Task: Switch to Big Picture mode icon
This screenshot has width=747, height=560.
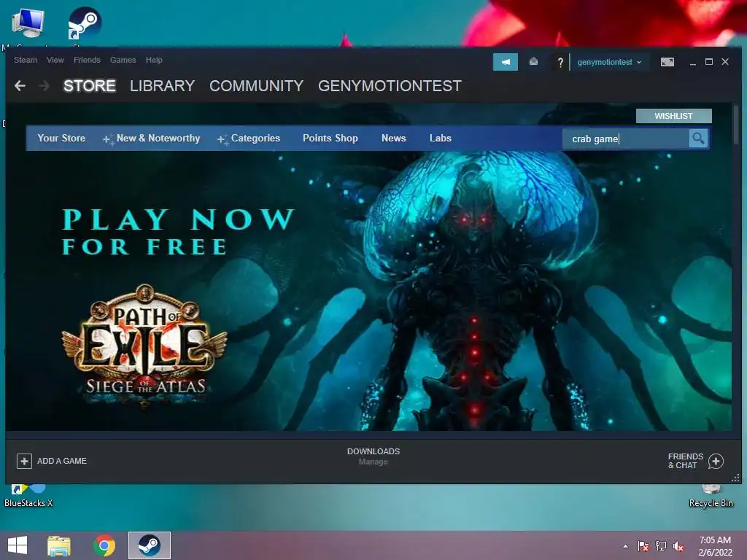Action: click(x=667, y=62)
